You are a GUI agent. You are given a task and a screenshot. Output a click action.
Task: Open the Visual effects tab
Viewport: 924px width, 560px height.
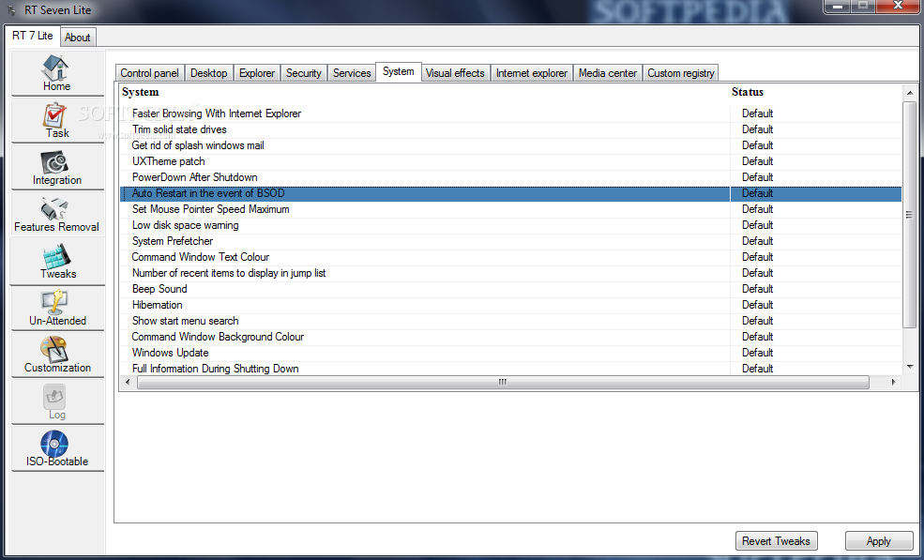tap(455, 73)
